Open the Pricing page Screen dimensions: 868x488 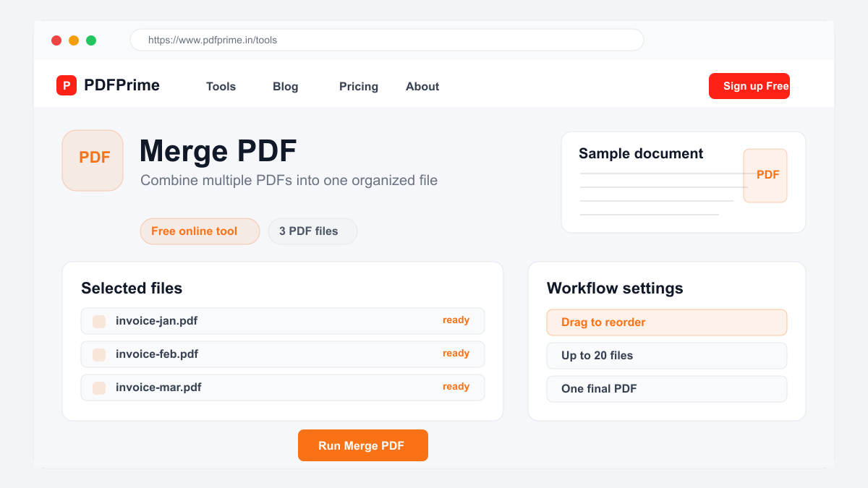click(x=359, y=87)
